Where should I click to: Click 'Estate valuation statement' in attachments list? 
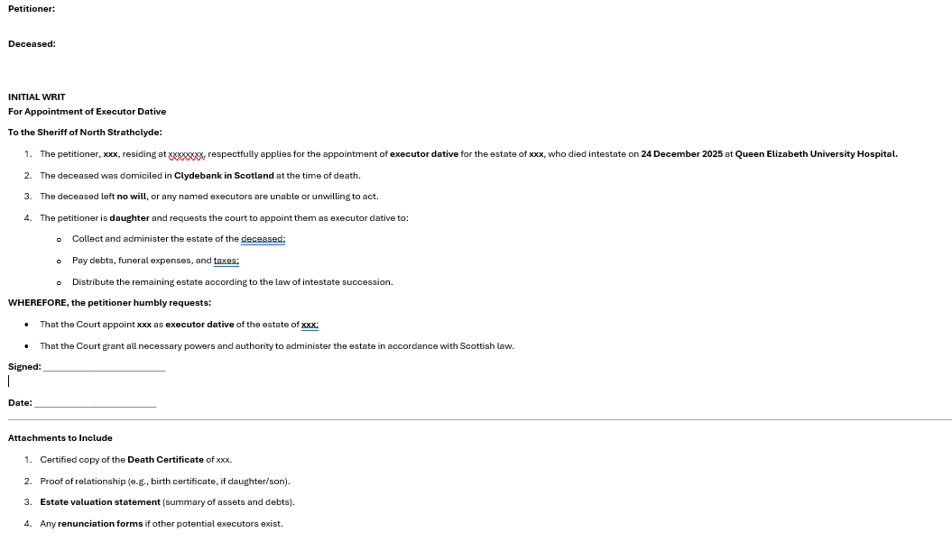pyautogui.click(x=100, y=502)
